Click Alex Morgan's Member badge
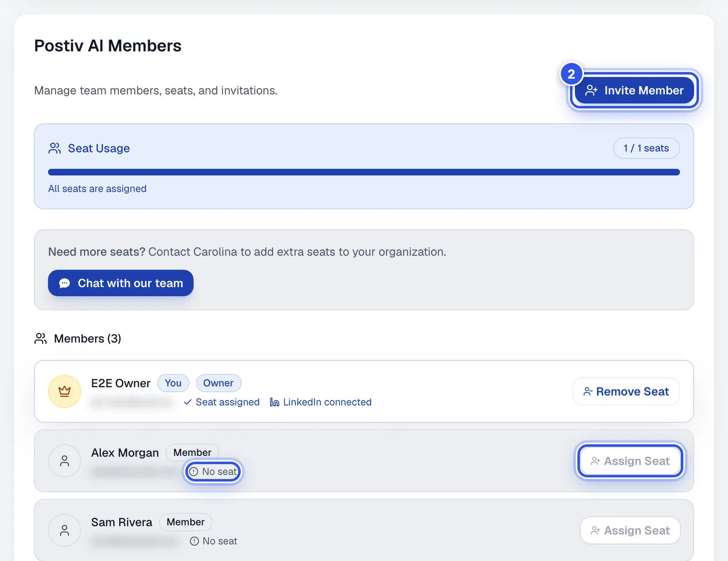Viewport: 728px width, 561px height. [x=192, y=452]
